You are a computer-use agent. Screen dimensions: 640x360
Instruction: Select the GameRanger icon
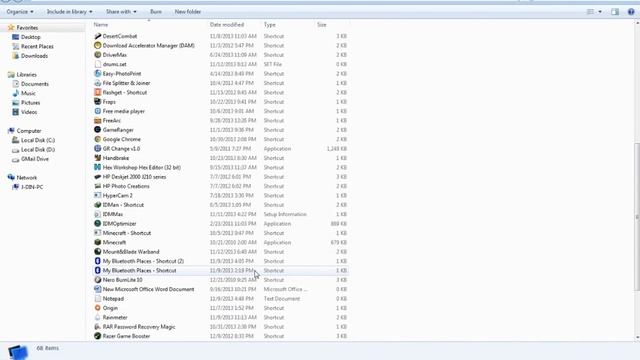tap(98, 130)
